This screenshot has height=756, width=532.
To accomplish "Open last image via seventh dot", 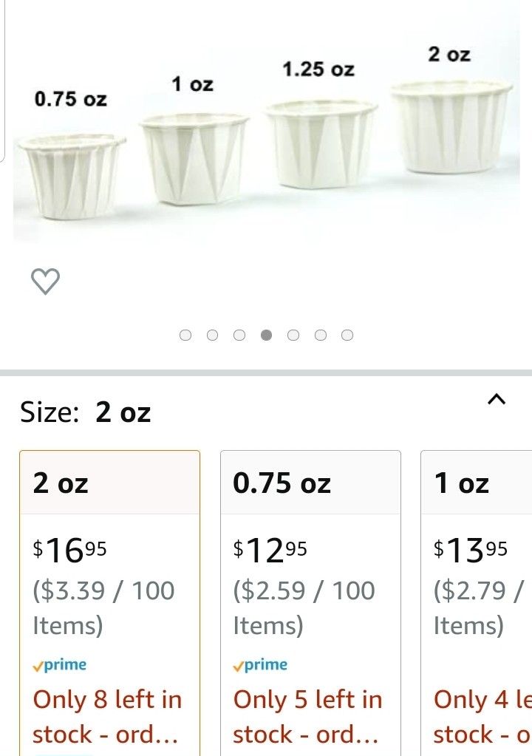I will (x=347, y=336).
